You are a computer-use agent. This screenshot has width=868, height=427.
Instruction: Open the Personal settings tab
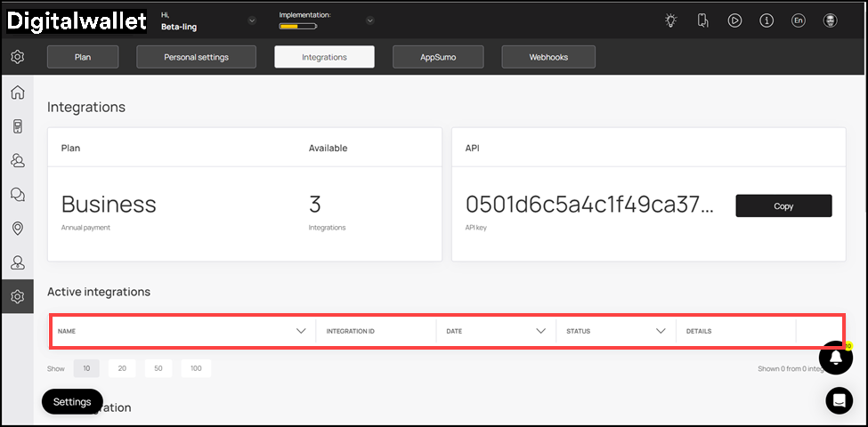[x=196, y=57]
